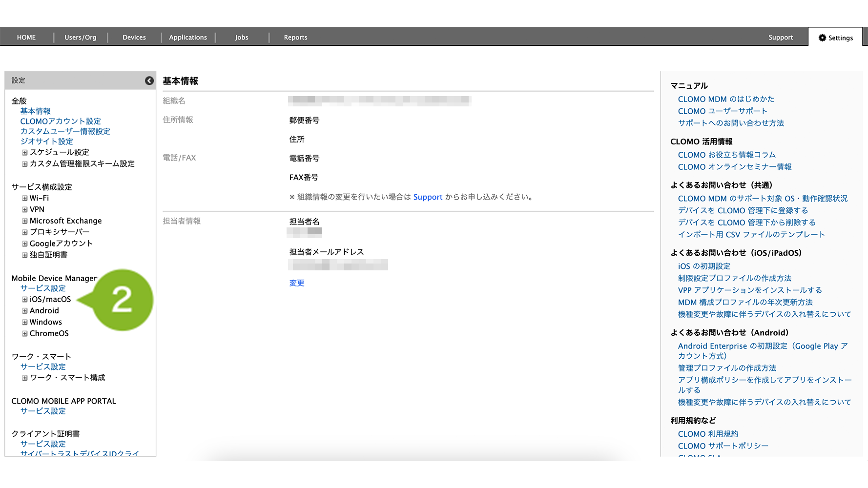868x488 pixels.
Task: Expand the Googleアカウント node
Action: [24, 244]
